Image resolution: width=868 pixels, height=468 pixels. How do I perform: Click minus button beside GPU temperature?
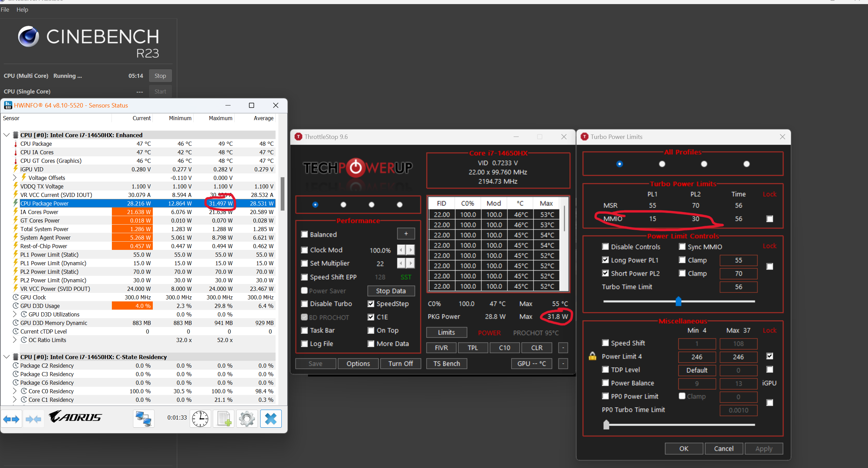(563, 364)
